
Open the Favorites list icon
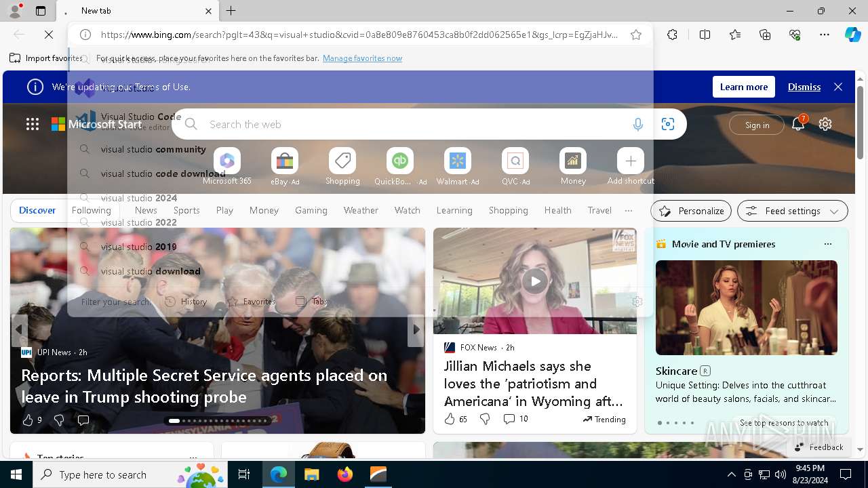[x=735, y=35]
